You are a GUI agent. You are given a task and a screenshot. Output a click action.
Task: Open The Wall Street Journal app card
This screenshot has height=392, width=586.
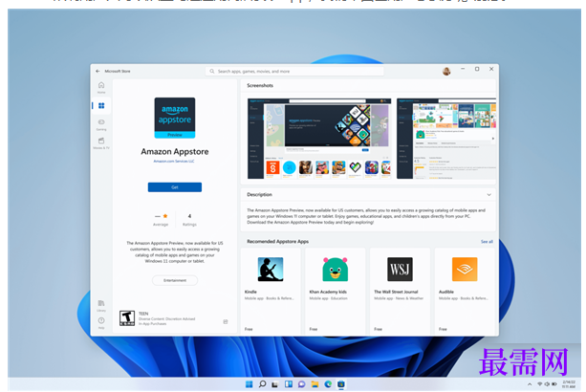tap(400, 291)
